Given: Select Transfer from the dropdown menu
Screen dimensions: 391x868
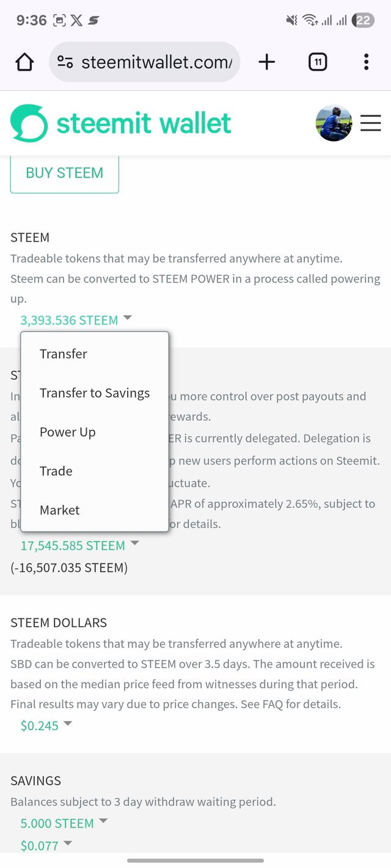Looking at the screenshot, I should (x=64, y=354).
